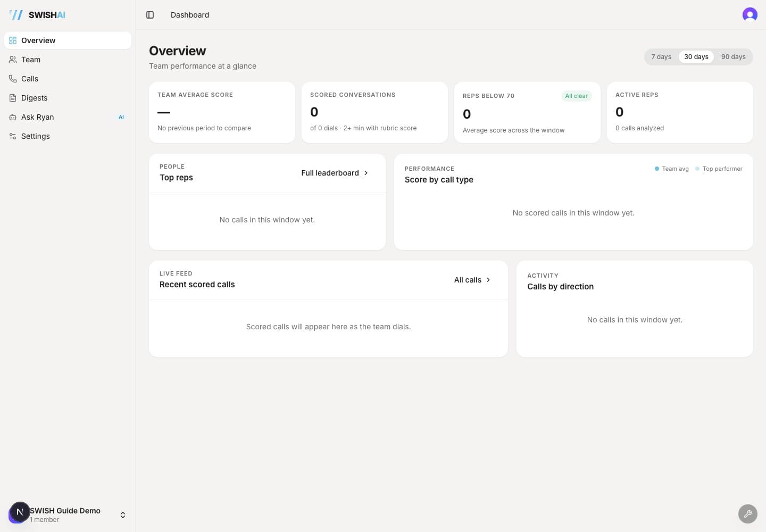Click the SWISHAI logo icon
The height and width of the screenshot is (532, 766).
point(16,15)
